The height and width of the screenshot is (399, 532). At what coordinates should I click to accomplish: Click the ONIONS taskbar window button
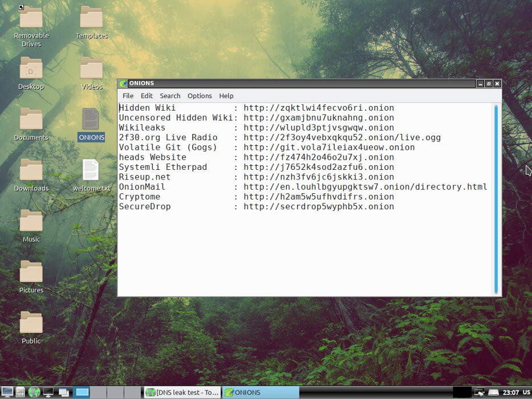point(261,392)
